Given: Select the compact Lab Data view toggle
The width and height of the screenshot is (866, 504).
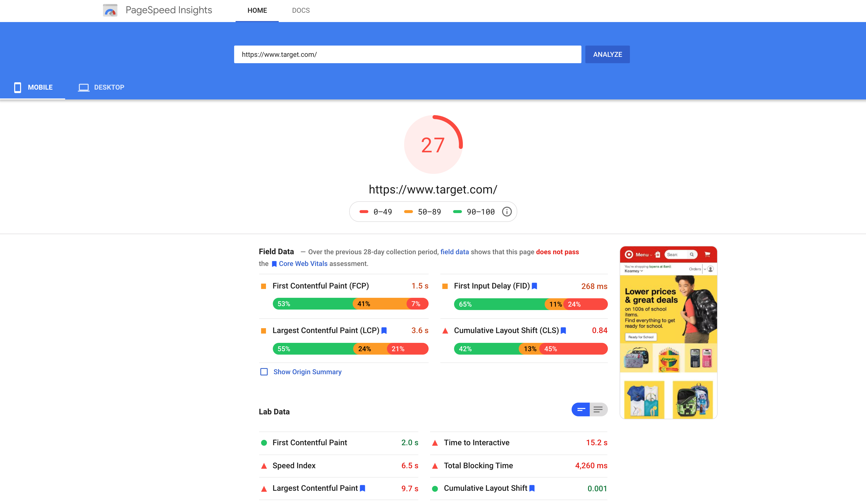Looking at the screenshot, I should [x=581, y=409].
